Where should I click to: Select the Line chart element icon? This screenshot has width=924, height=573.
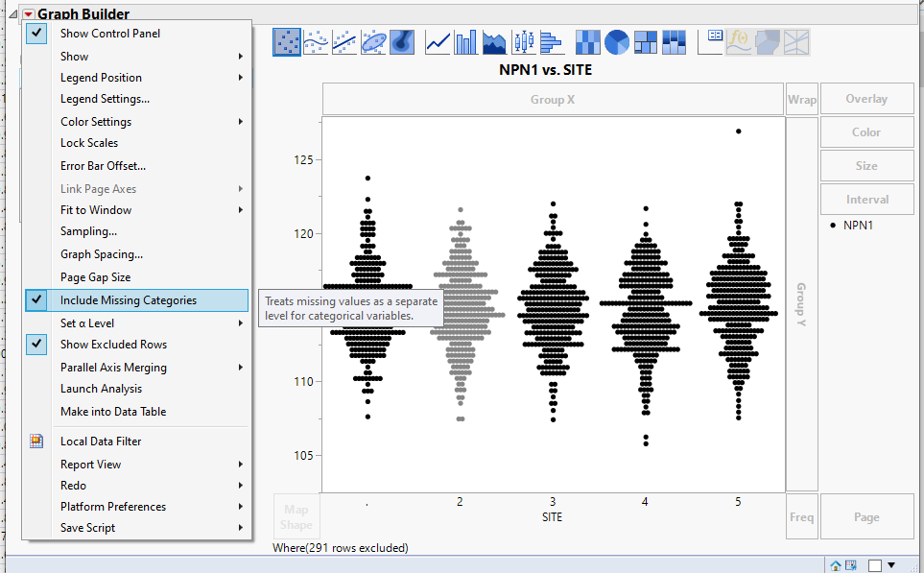[438, 42]
